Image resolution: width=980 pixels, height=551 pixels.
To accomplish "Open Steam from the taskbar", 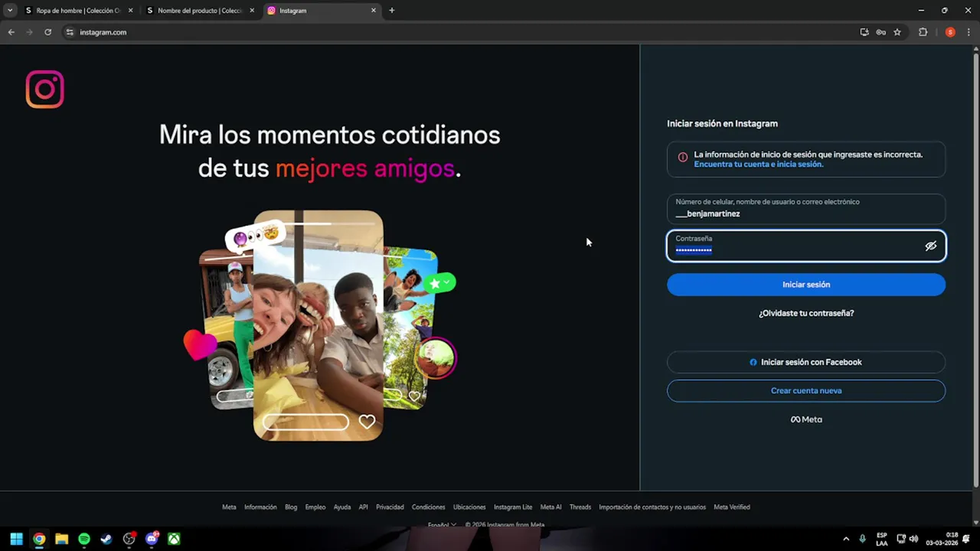I will pos(106,539).
